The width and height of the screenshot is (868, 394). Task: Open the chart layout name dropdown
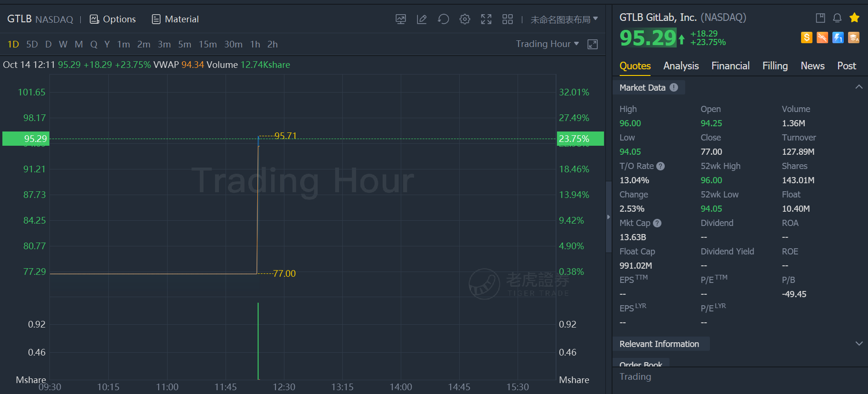click(564, 19)
